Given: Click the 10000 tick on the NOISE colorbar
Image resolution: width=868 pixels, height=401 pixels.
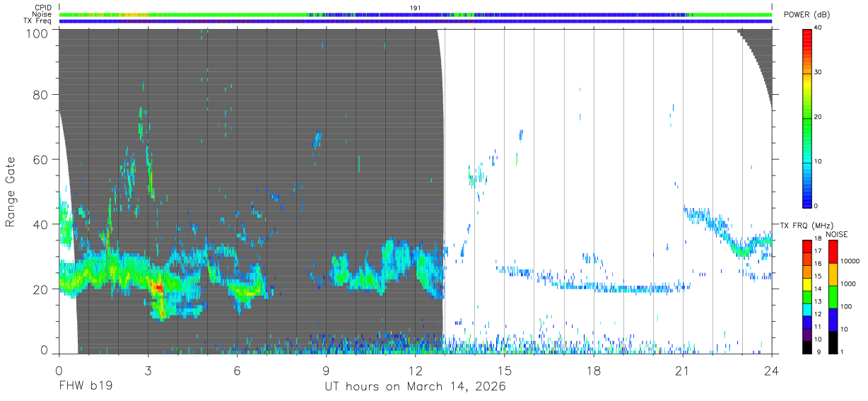Looking at the screenshot, I should pos(849,262).
